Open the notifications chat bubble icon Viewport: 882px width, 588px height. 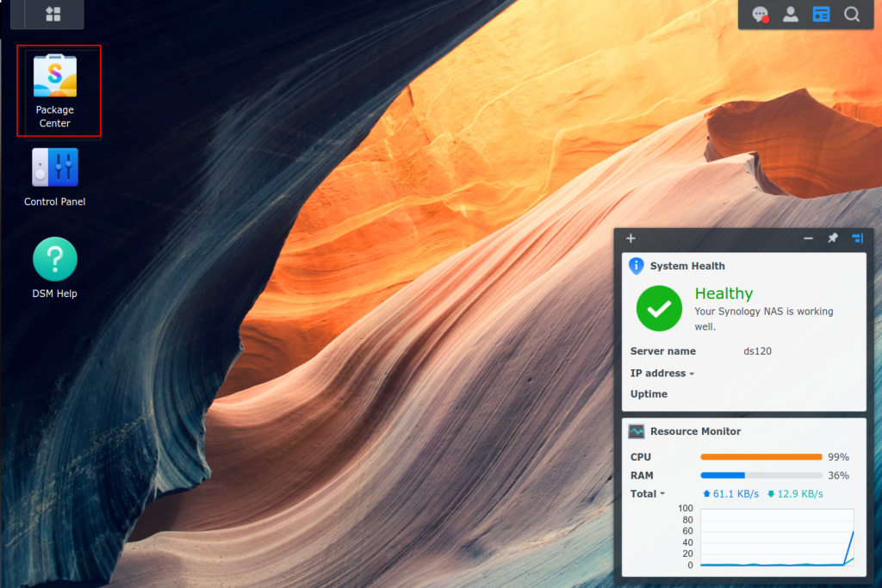click(x=760, y=15)
